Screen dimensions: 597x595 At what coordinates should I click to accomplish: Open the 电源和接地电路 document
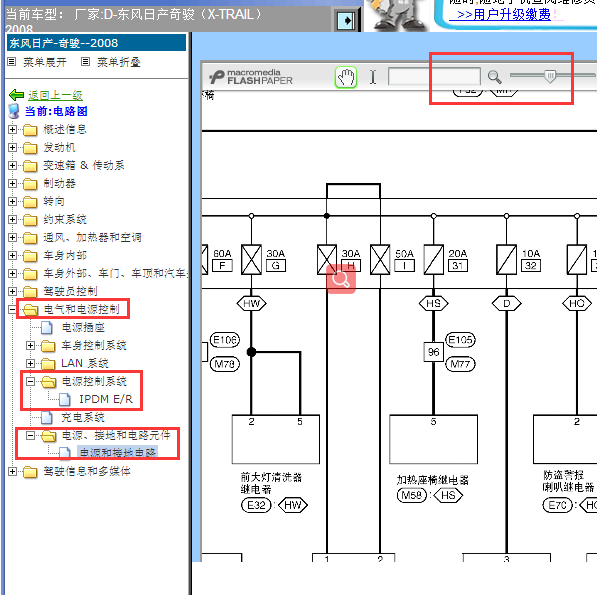click(118, 452)
